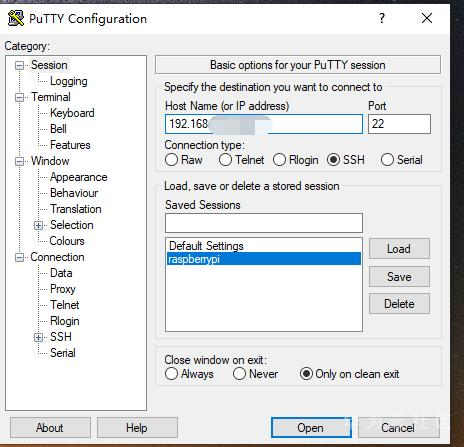Click the question mark help button
The image size is (464, 447).
point(382,18)
